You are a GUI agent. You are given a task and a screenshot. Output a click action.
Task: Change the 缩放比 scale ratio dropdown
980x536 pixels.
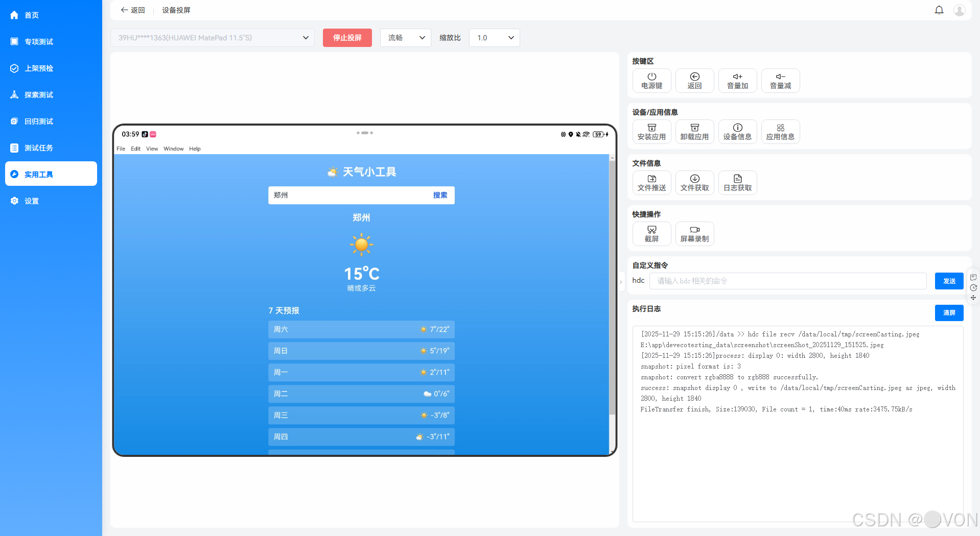pyautogui.click(x=494, y=37)
